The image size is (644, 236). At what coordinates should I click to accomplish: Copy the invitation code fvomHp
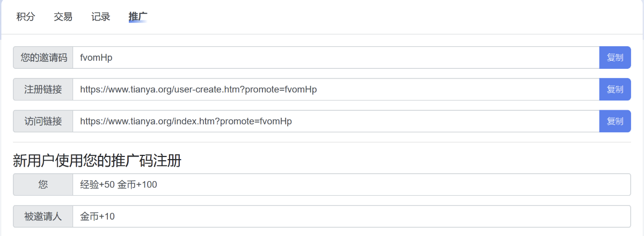click(x=614, y=58)
